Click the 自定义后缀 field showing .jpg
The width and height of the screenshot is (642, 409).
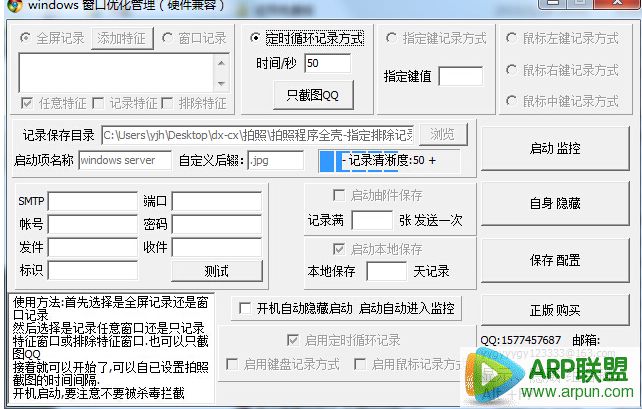[276, 160]
